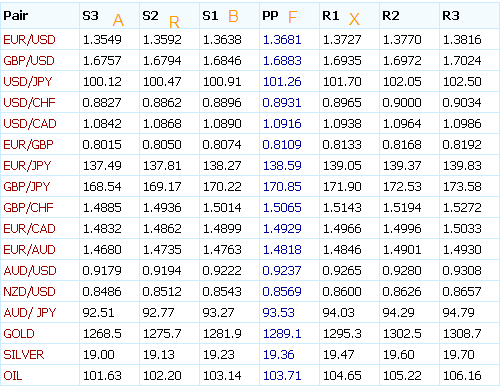Viewport: 501px width, 388px height.
Task: Click the EUR/USD pivot point 1.3681
Action: [282, 40]
